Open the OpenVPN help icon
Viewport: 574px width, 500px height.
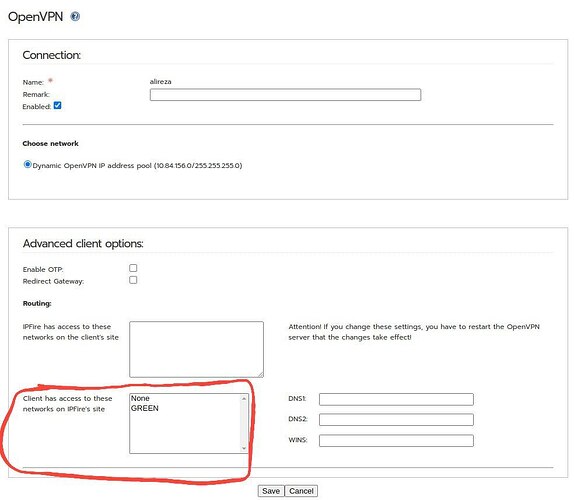point(75,16)
